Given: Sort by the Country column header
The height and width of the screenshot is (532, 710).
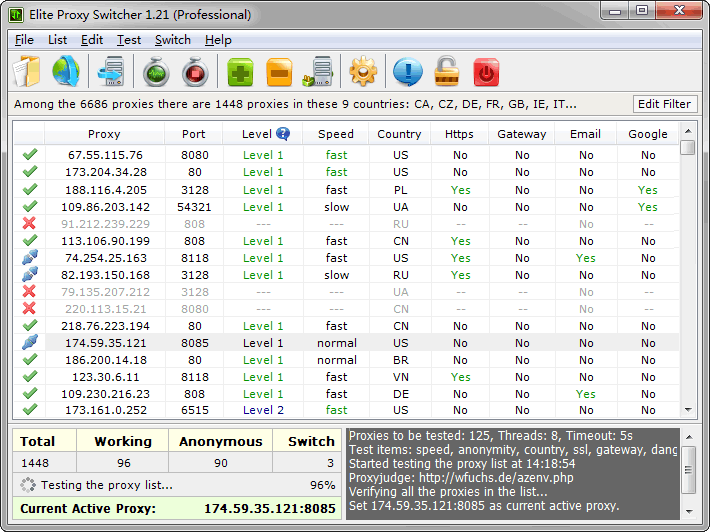Looking at the screenshot, I should click(x=399, y=134).
